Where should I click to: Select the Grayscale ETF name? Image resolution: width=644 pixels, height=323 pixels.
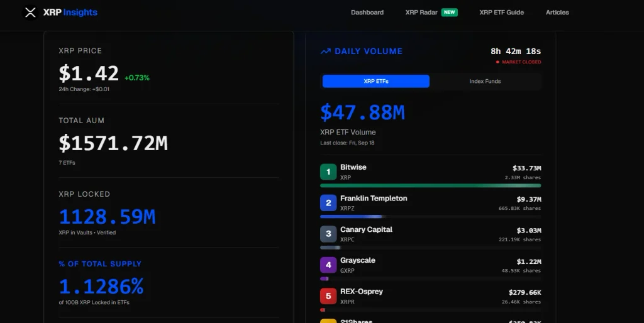[x=358, y=260]
